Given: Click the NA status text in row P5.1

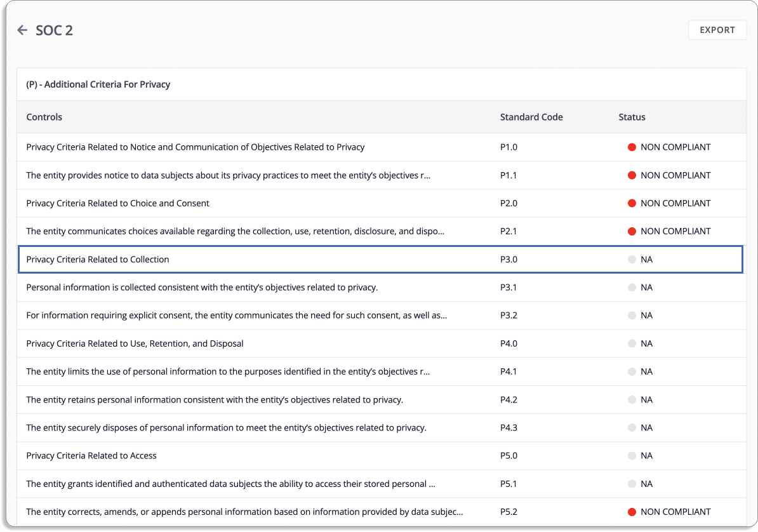Looking at the screenshot, I should point(646,484).
